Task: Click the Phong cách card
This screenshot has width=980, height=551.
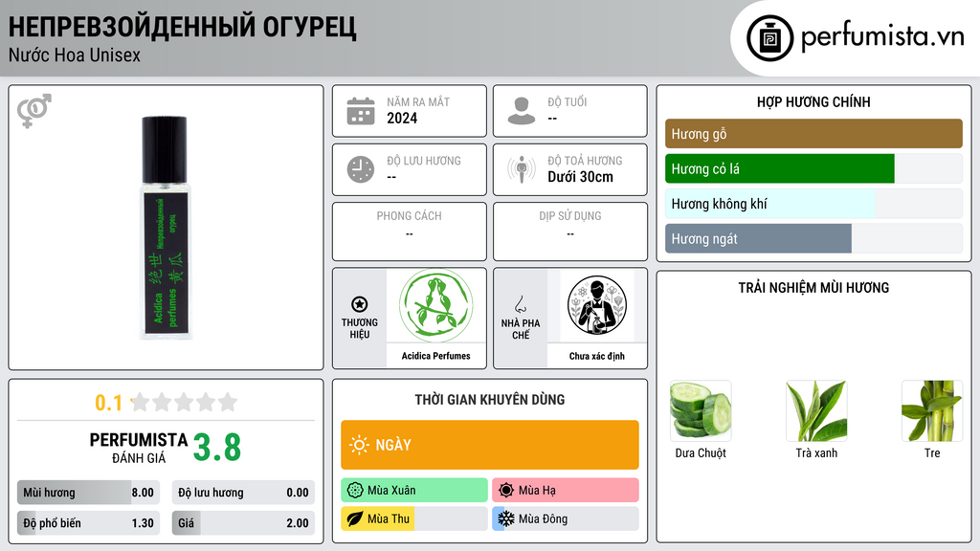Action: tap(410, 231)
